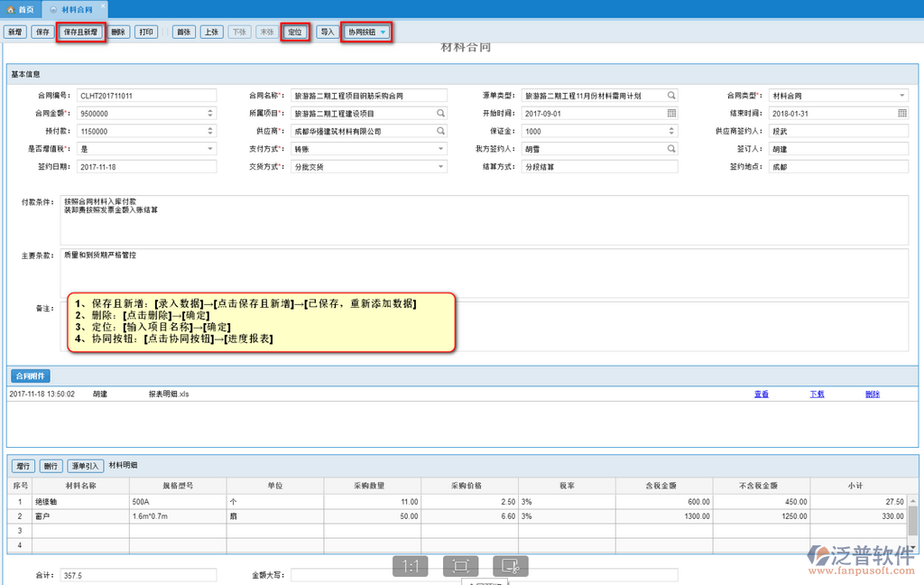
Task: Click the search icon in 源单类型 field
Action: click(x=671, y=96)
